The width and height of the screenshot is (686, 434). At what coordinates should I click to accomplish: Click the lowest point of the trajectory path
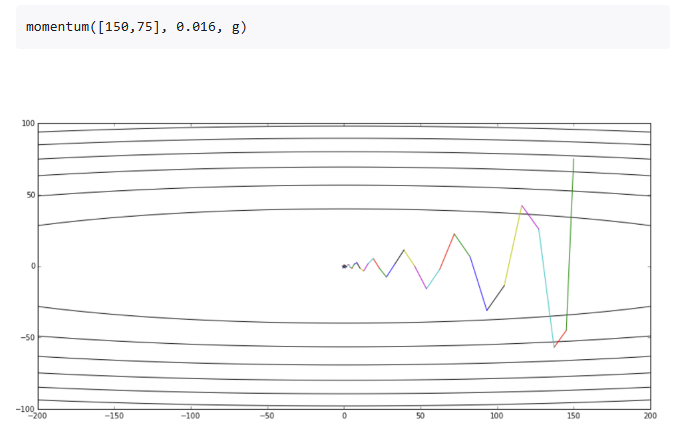pyautogui.click(x=554, y=347)
